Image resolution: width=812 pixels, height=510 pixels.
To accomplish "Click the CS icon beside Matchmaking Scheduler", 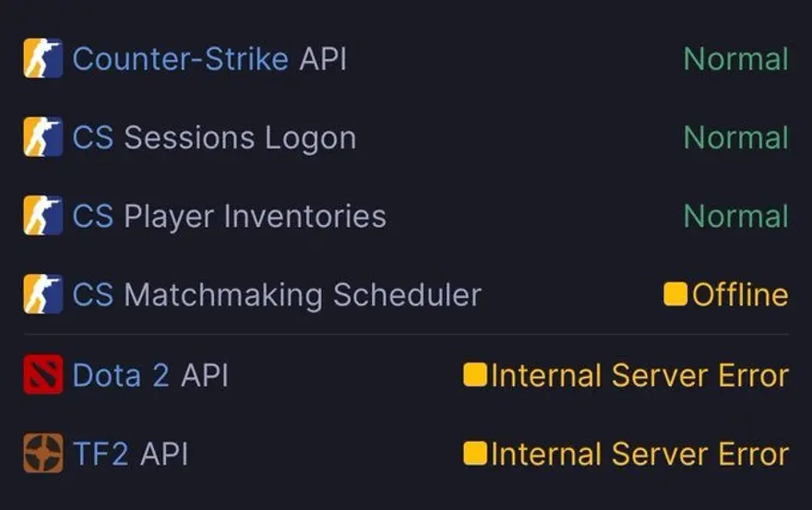I will click(x=42, y=295).
